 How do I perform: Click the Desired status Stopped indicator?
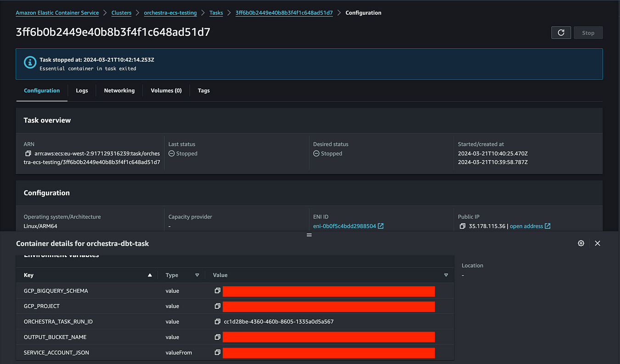tap(328, 154)
